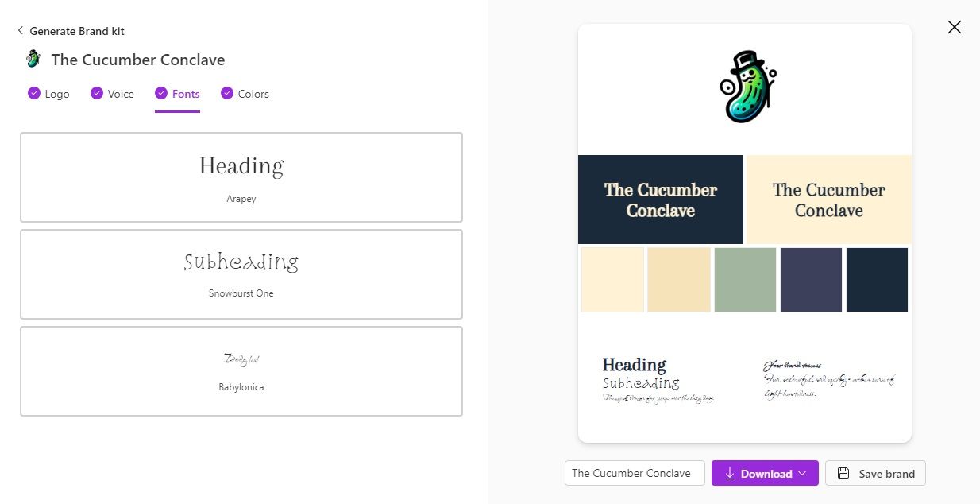Click the download arrow icon

pos(729,473)
